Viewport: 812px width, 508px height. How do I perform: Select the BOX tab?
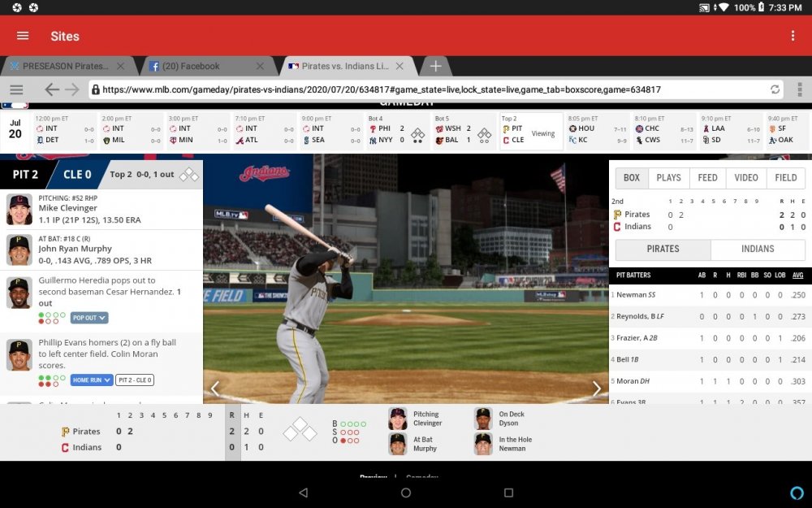(632, 178)
